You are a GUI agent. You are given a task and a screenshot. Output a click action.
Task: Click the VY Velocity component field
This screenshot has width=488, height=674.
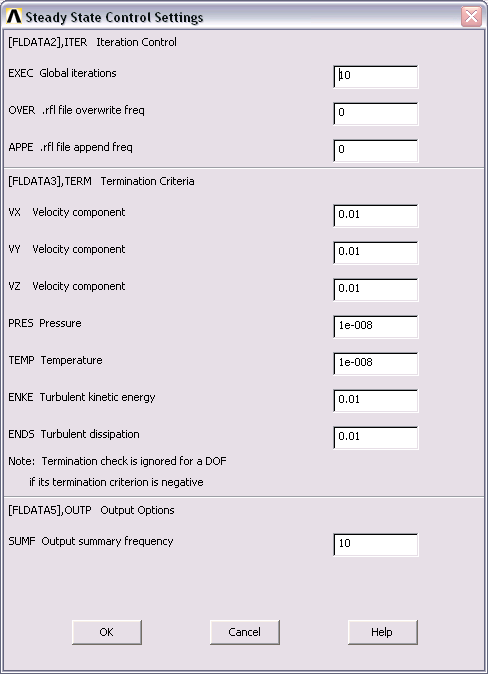[375, 253]
